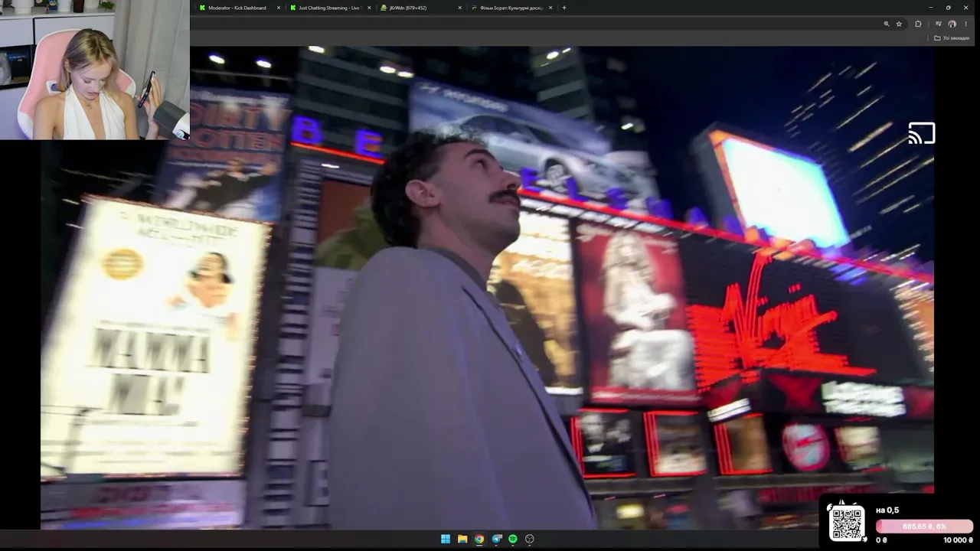Open a new browser tab
The image size is (980, 551).
click(564, 8)
